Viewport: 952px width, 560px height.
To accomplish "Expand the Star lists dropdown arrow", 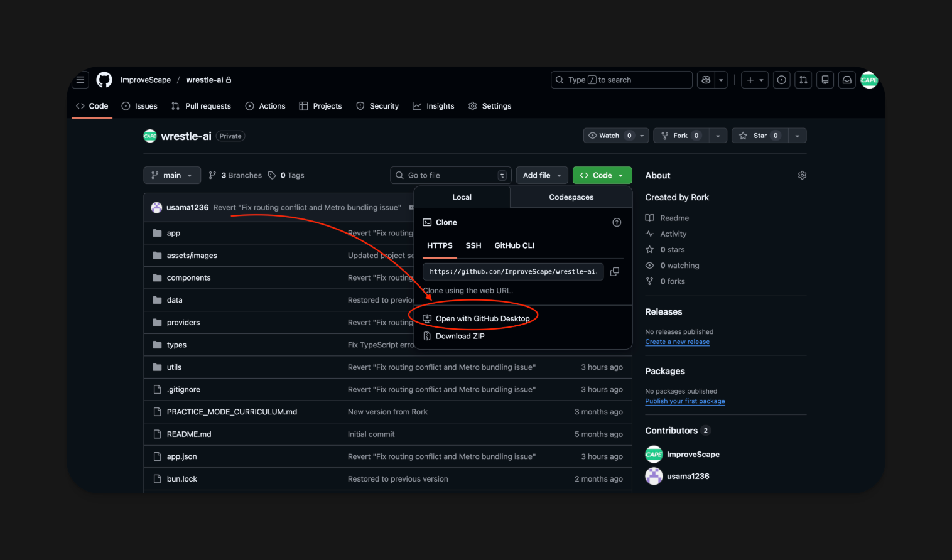I will click(x=798, y=136).
